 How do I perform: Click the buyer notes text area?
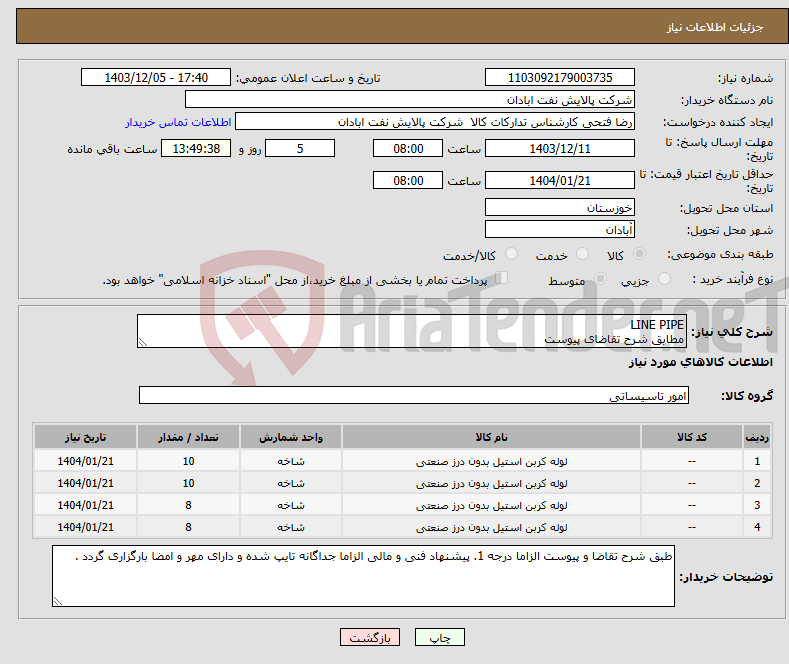[363, 576]
